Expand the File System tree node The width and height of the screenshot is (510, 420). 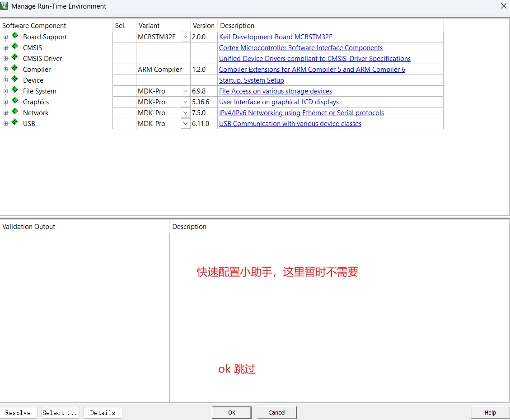(x=5, y=91)
